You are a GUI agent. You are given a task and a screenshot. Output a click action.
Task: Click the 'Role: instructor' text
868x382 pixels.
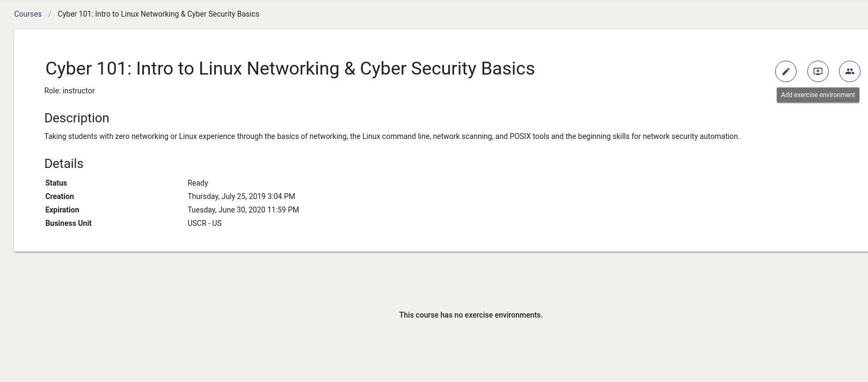pyautogui.click(x=70, y=91)
